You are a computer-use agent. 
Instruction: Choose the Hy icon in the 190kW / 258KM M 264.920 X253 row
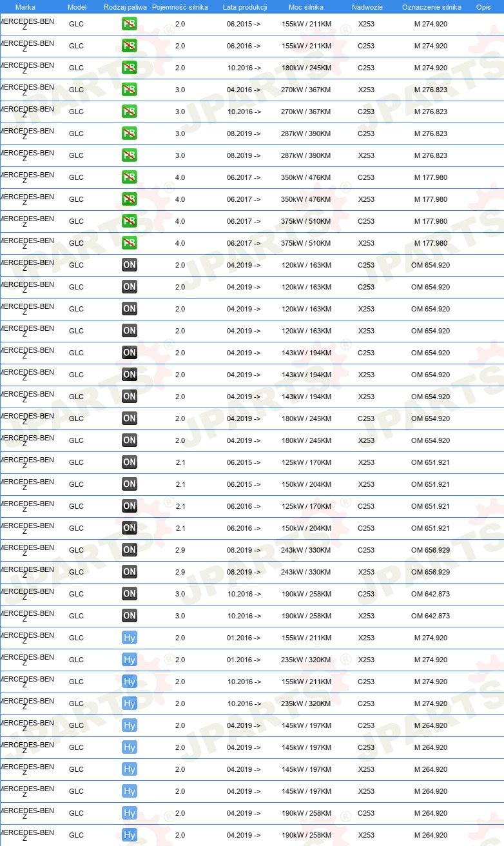click(130, 836)
